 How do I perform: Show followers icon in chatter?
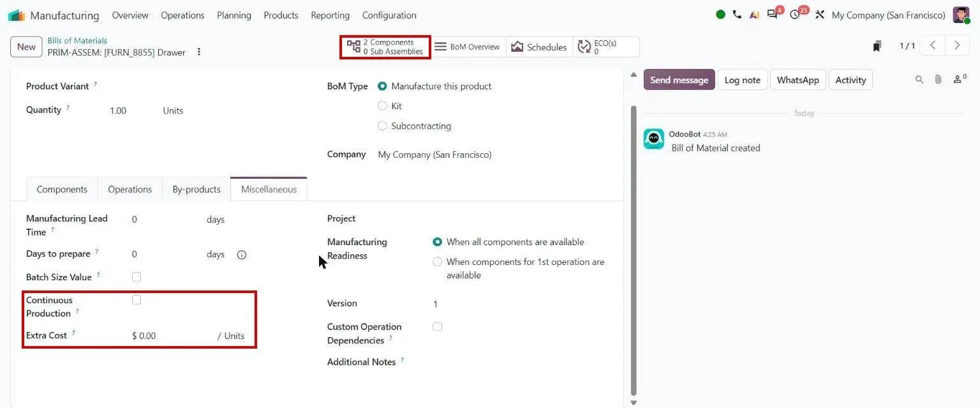click(x=960, y=79)
